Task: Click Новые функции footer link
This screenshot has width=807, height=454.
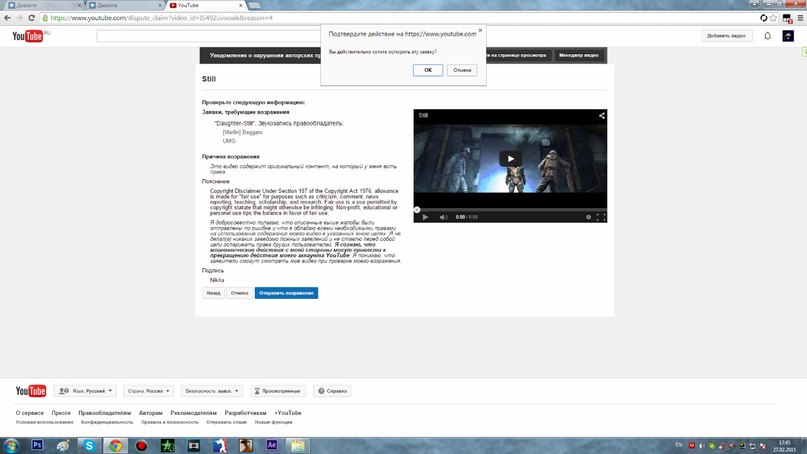Action: click(273, 422)
